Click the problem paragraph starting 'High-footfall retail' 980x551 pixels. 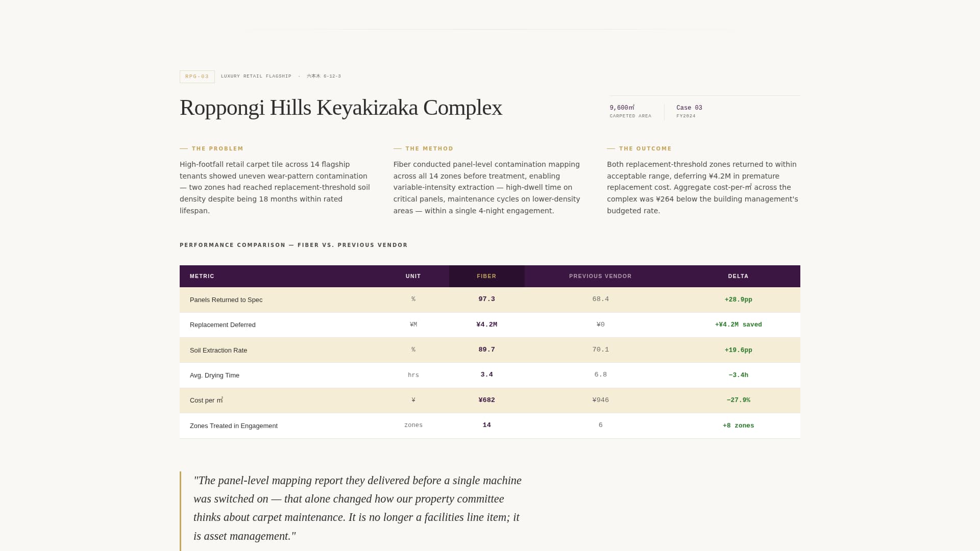276,188
